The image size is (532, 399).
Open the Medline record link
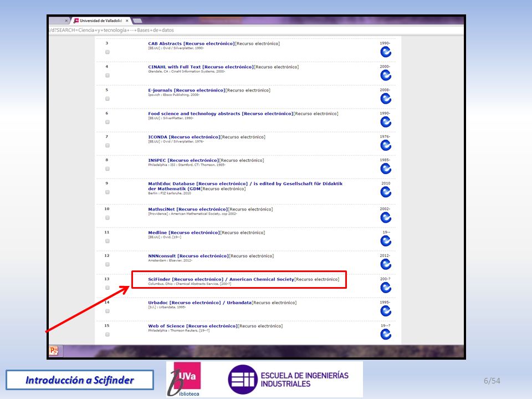(184, 233)
